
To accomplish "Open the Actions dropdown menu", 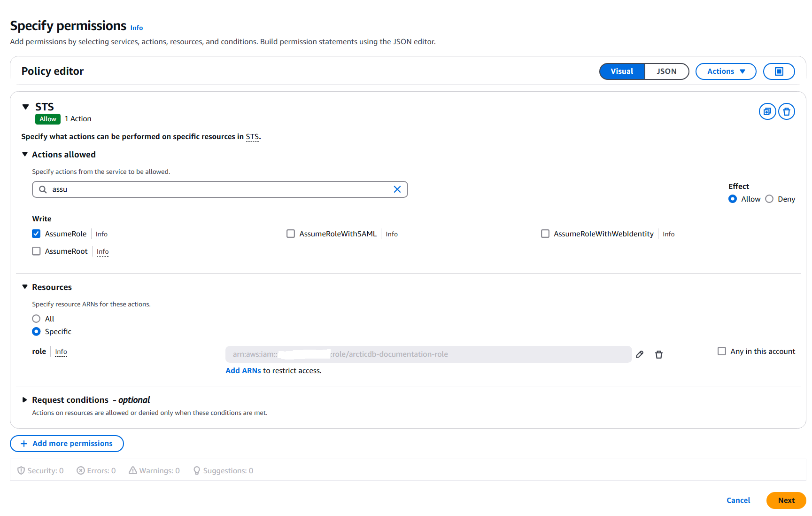I will [x=726, y=71].
